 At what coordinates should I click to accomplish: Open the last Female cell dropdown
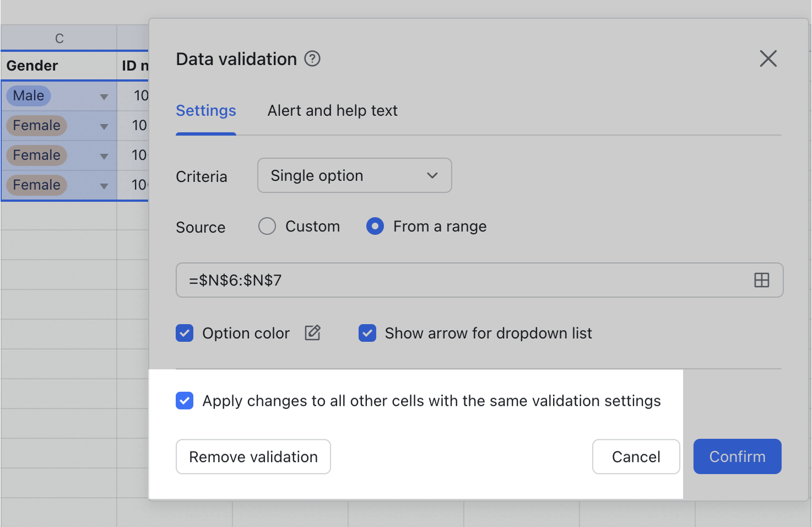coord(104,185)
